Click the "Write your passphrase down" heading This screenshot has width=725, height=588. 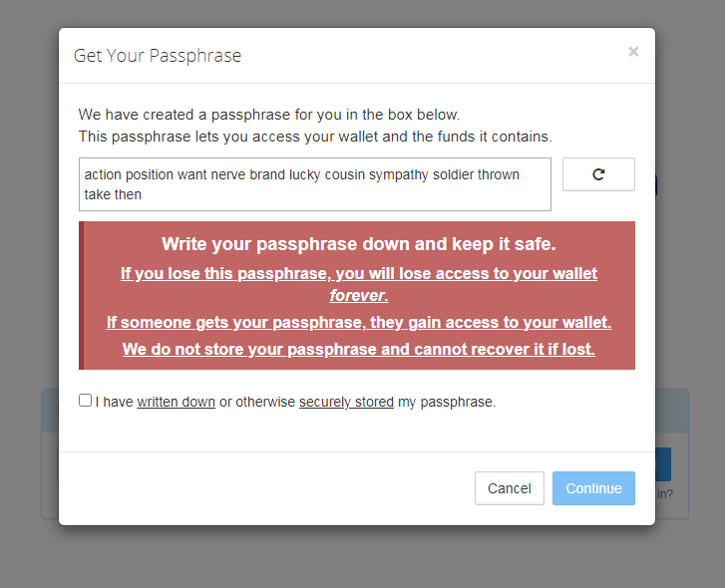[x=359, y=244]
